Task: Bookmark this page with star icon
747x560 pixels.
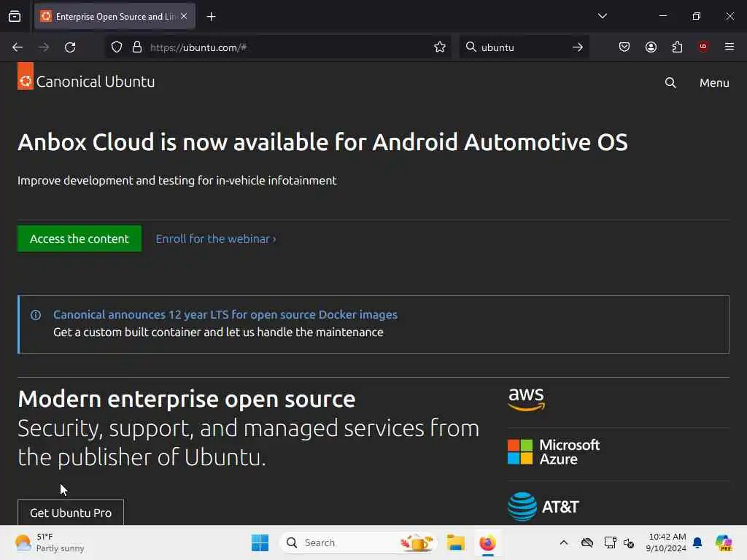Action: click(x=440, y=47)
